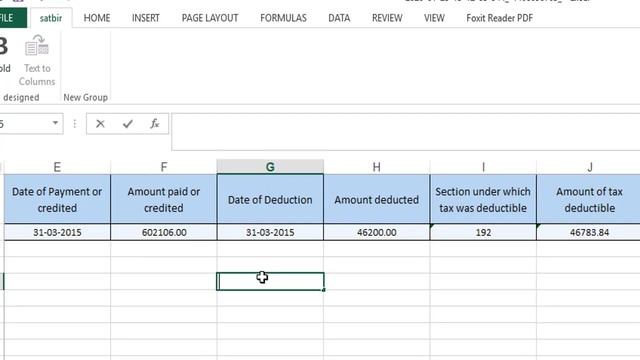The height and width of the screenshot is (360, 640).
Task: Select the cell containing 602106.00
Action: (x=164, y=232)
